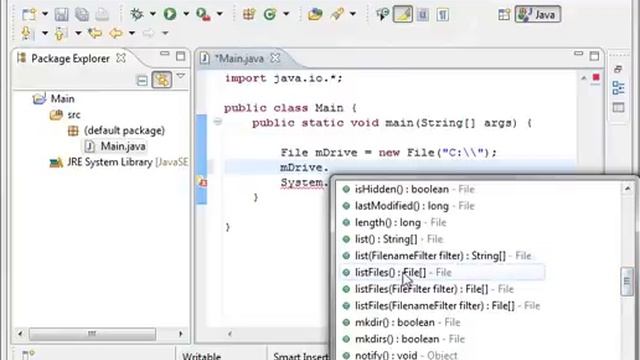Open the Back history dropdown arrow
Image resolution: width=640 pixels, height=360 pixels.
point(131,33)
